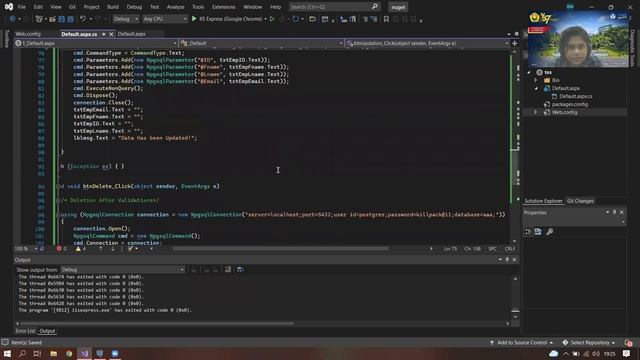Switch to the Default.aspx editor tab
The image size is (640, 360).
pyautogui.click(x=131, y=34)
